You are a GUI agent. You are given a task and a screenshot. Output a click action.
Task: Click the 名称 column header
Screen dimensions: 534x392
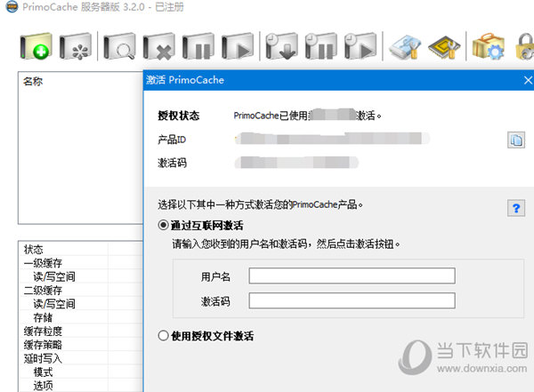(x=33, y=81)
